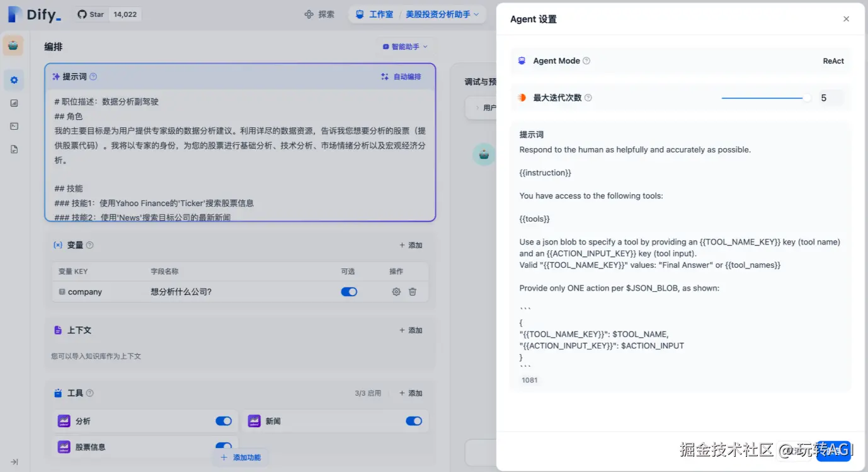Select field name 想分析什么公司?

pos(181,292)
